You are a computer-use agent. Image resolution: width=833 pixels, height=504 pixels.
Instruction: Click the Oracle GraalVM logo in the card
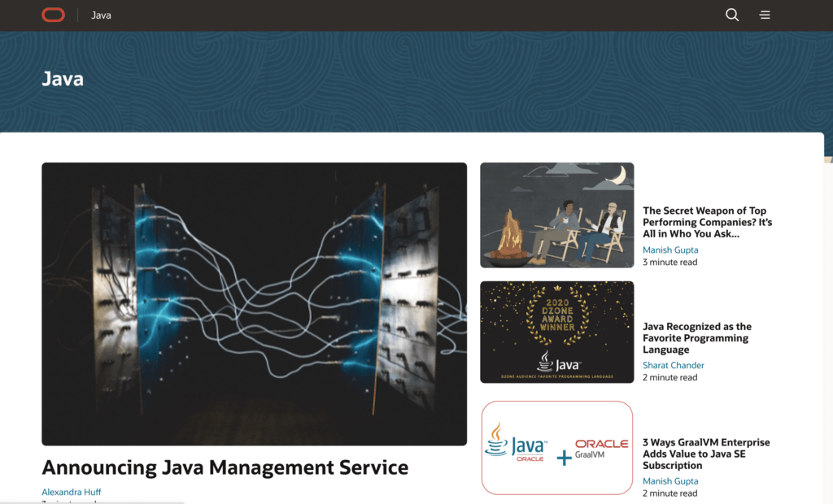coord(600,445)
